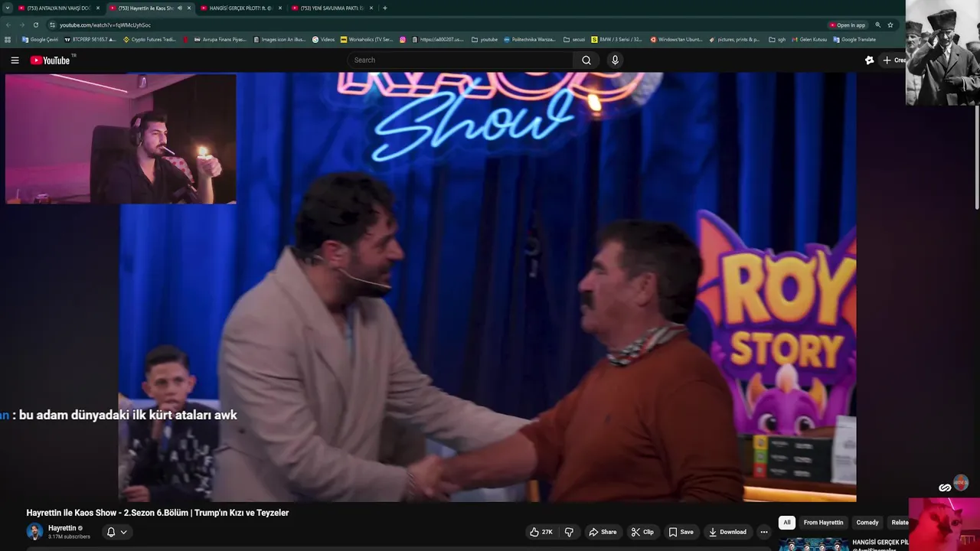Expand sgh bookmark folder
980x551 pixels.
coord(777,40)
